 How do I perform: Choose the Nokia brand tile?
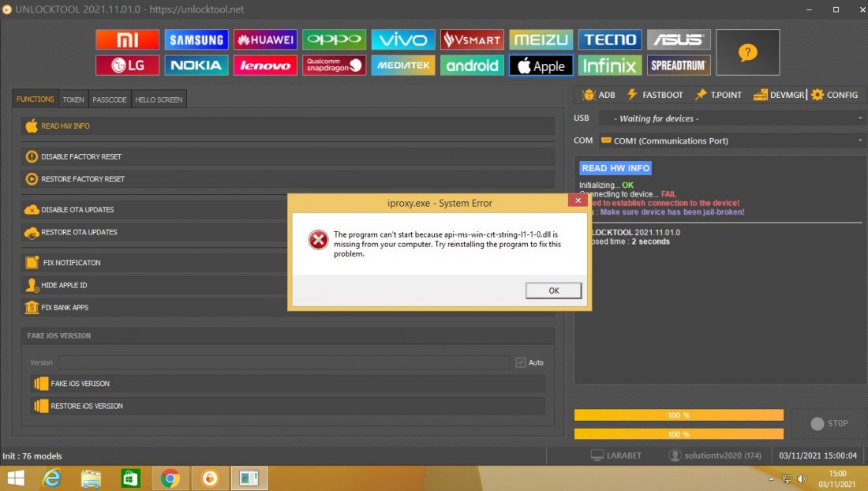point(196,66)
